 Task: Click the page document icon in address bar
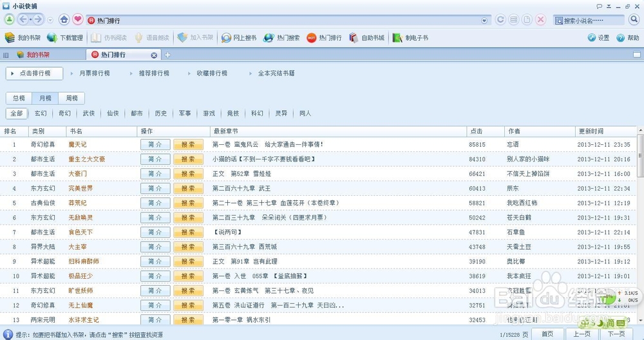click(x=527, y=20)
